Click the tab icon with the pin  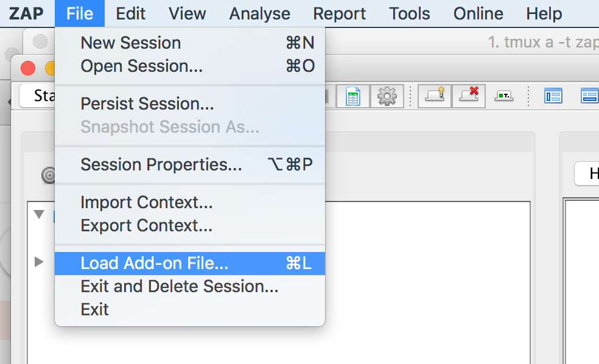pos(435,96)
